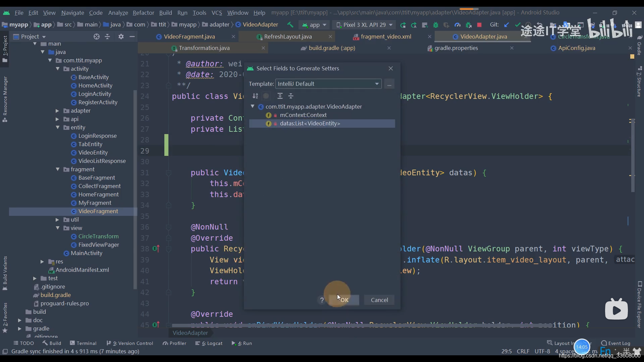This screenshot has height=362, width=644.
Task: Click the Make Project hammer icon
Action: (290, 24)
